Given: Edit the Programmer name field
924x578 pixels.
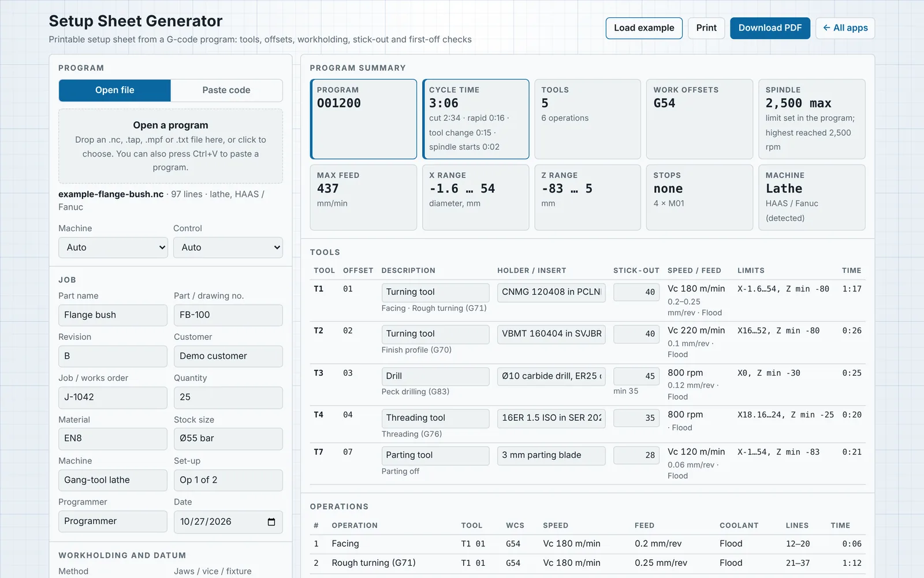Looking at the screenshot, I should pyautogui.click(x=113, y=521).
